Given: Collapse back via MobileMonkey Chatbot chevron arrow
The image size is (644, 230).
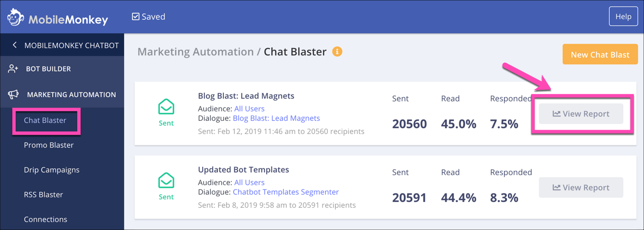Looking at the screenshot, I should pyautogui.click(x=14, y=45).
